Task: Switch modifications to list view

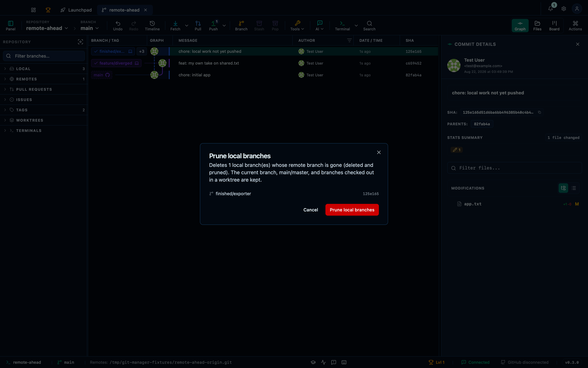Action: click(x=574, y=188)
